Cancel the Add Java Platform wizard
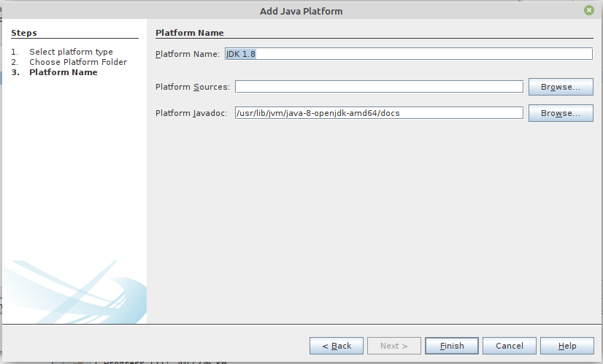 [509, 346]
